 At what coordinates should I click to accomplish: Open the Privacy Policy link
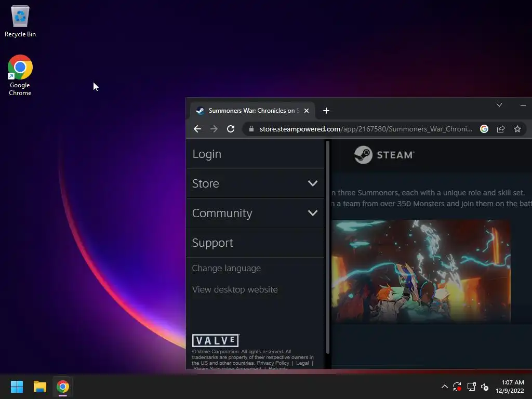273,363
